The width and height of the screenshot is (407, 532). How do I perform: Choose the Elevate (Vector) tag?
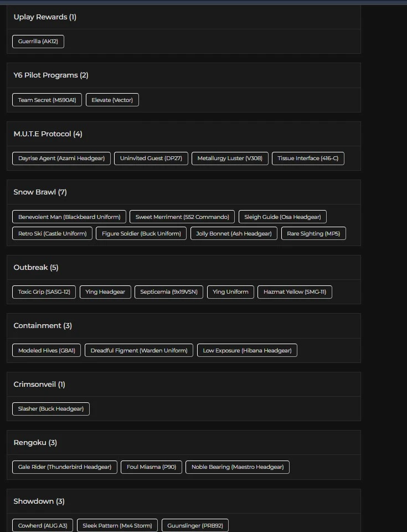112,100
